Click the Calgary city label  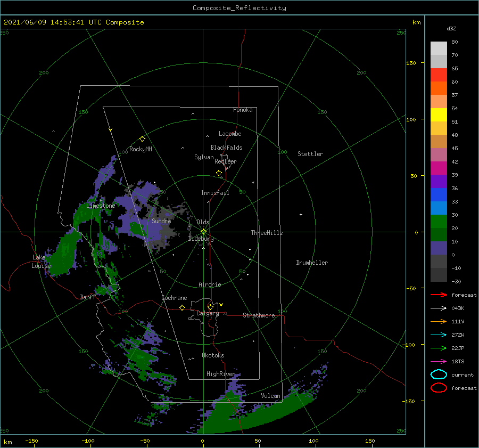208,313
